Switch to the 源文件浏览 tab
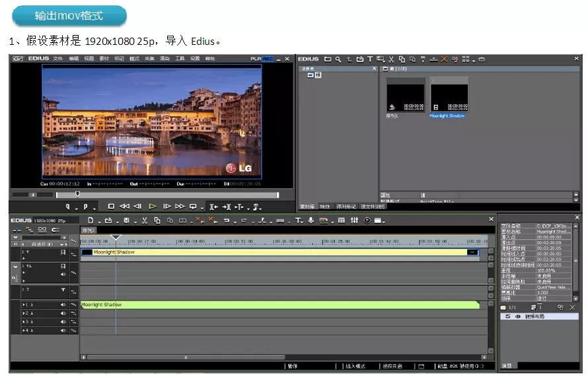The image size is (588, 377). (x=373, y=207)
